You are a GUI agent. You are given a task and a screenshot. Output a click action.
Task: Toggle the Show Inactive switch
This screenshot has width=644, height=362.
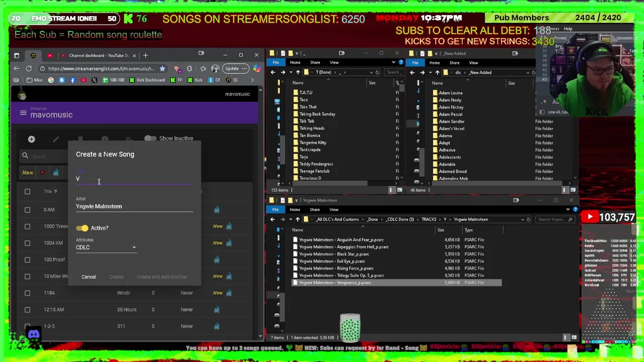(150, 138)
